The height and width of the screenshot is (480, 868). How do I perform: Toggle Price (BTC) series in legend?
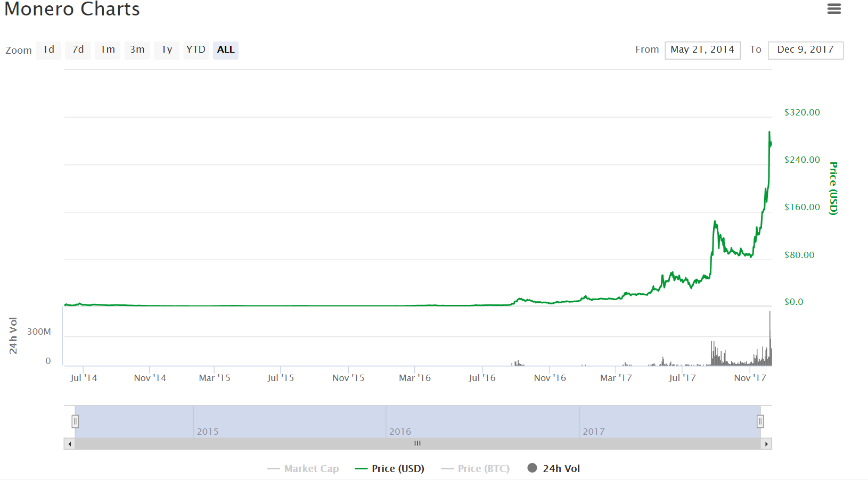[476, 469]
